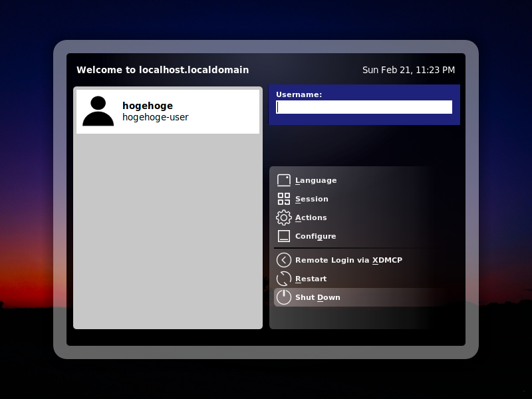Click the hogehoge user avatar icon

(x=98, y=111)
